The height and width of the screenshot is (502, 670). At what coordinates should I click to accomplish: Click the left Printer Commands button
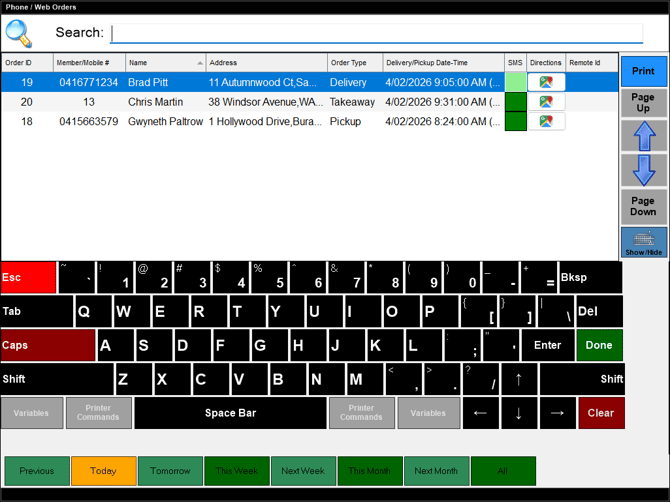tap(99, 413)
